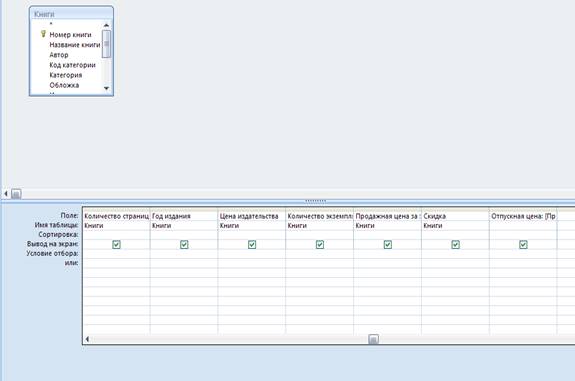The width and height of the screenshot is (575, 381).
Task: Click Сортировка cell under Год издания
Action: click(x=184, y=235)
